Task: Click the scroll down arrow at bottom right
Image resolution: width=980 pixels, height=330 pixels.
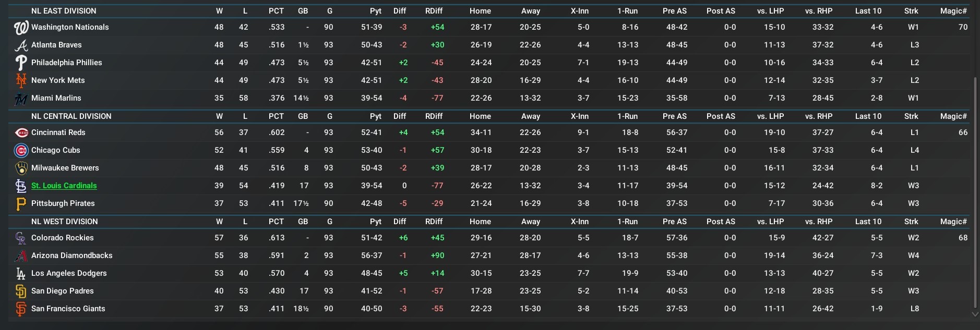Action: (x=975, y=314)
